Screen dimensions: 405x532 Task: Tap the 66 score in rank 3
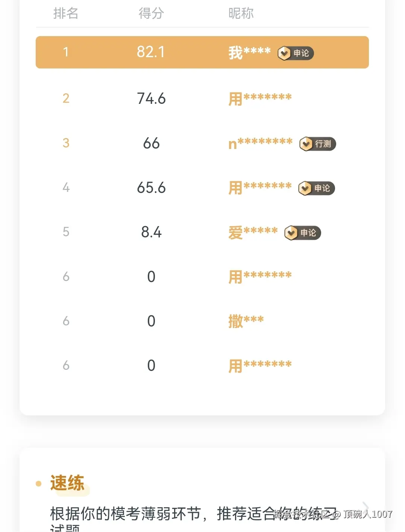(x=151, y=143)
